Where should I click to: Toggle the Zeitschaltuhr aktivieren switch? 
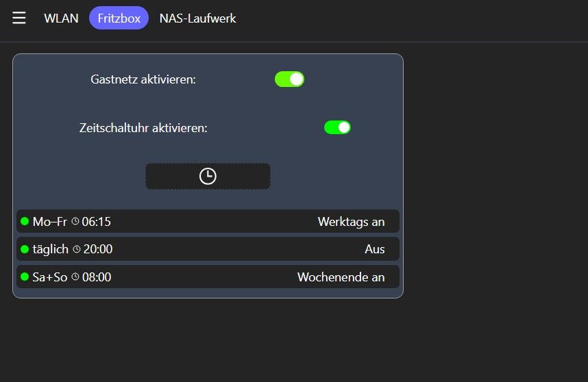pyautogui.click(x=337, y=127)
